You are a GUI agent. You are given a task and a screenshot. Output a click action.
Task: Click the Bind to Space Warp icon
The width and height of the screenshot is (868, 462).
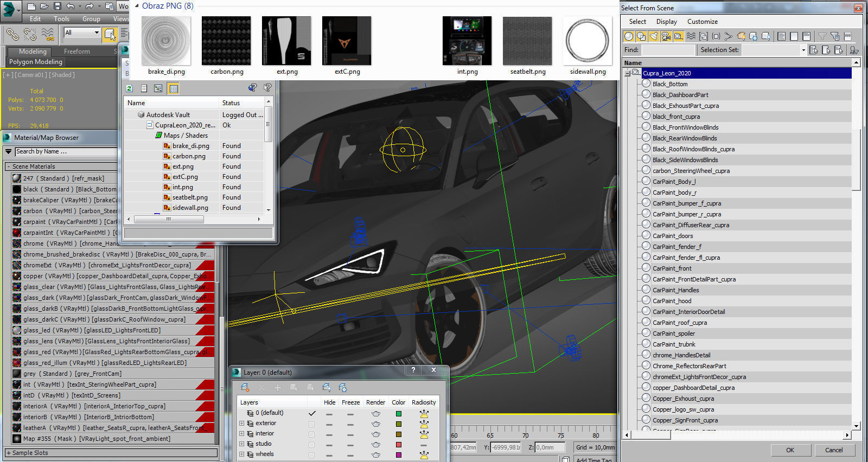(x=48, y=35)
